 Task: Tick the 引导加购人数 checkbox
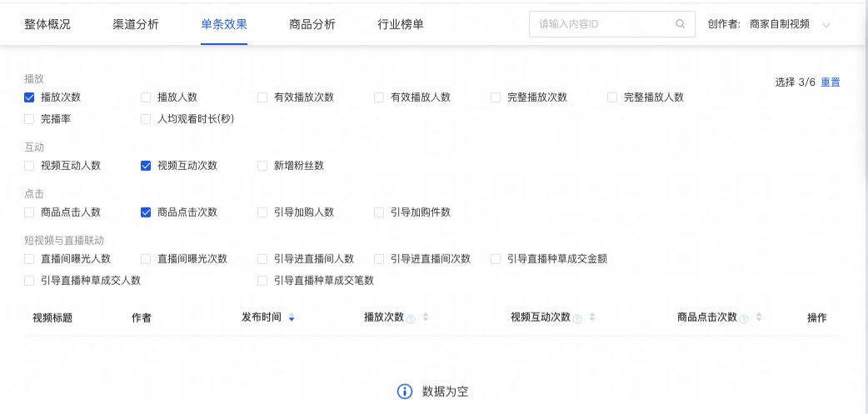(x=263, y=212)
